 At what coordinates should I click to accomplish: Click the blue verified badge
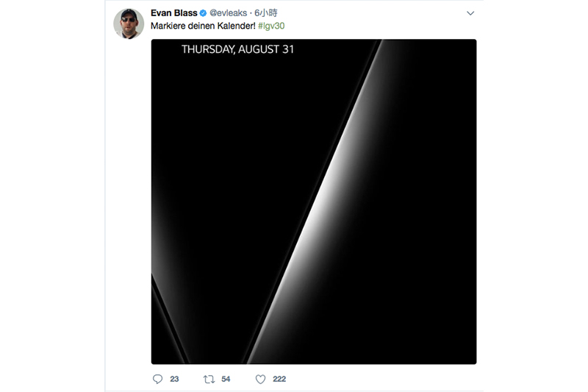click(202, 13)
